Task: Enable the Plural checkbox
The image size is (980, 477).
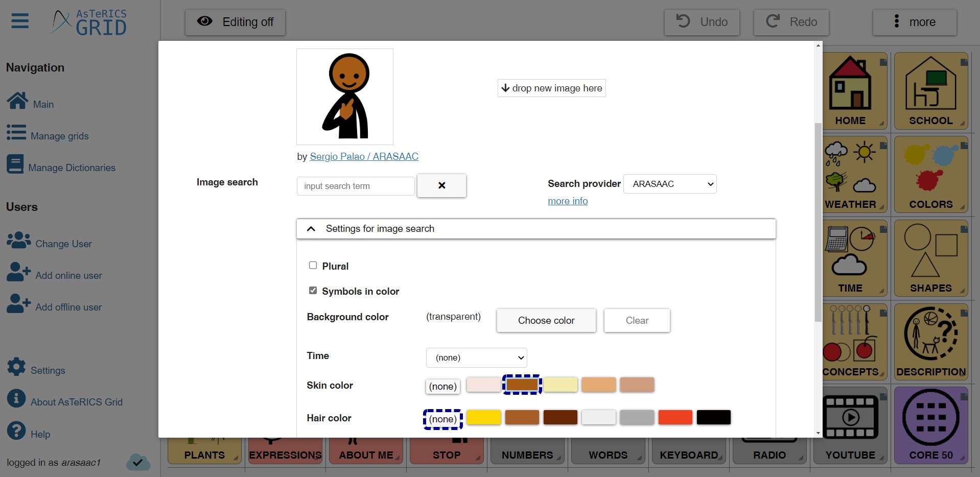Action: pyautogui.click(x=313, y=266)
